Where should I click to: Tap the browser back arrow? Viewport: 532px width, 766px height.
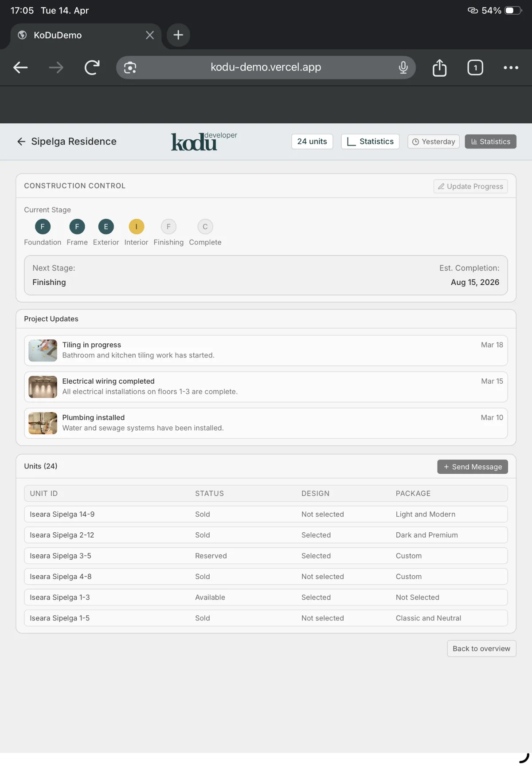point(20,67)
